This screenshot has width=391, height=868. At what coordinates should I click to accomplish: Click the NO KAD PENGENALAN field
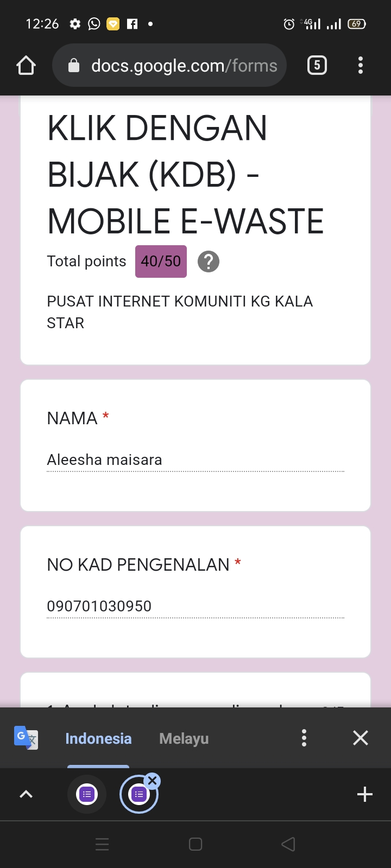click(x=195, y=607)
